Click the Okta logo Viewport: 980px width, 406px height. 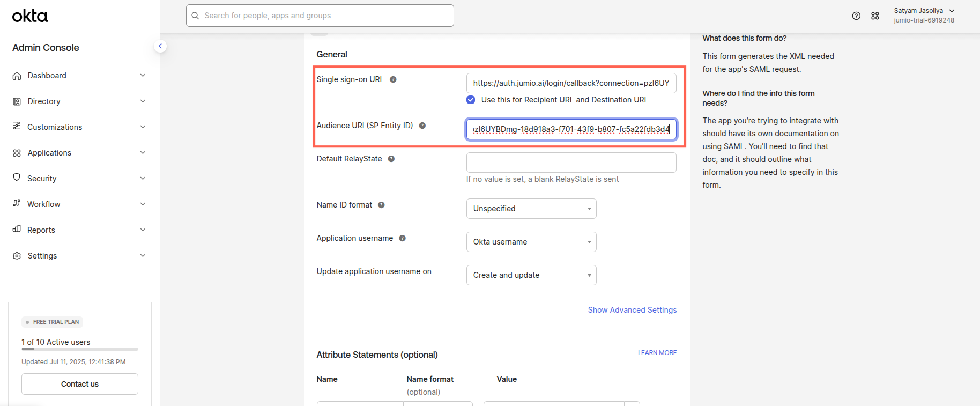(x=30, y=16)
